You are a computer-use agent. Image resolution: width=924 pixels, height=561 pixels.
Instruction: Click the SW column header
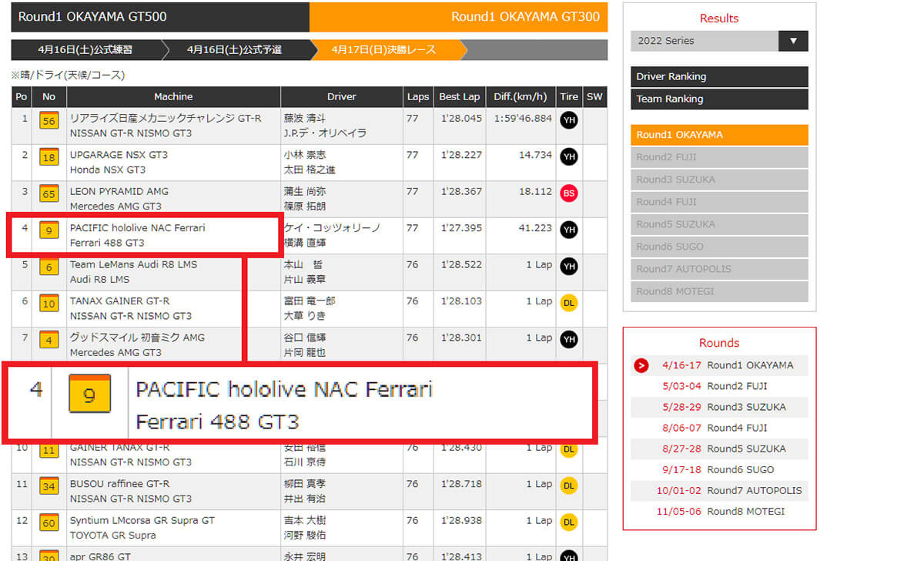pos(594,97)
